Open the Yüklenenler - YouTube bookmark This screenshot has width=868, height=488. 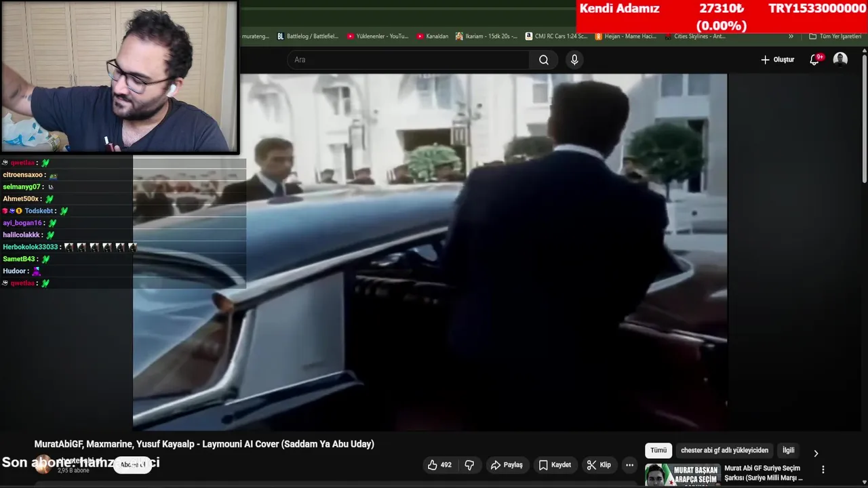(378, 37)
